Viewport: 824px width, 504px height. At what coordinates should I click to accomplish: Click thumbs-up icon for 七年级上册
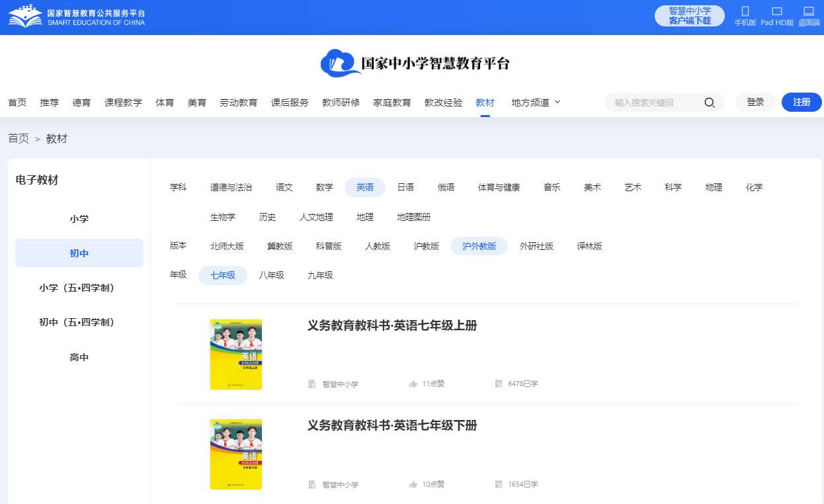pyautogui.click(x=413, y=384)
